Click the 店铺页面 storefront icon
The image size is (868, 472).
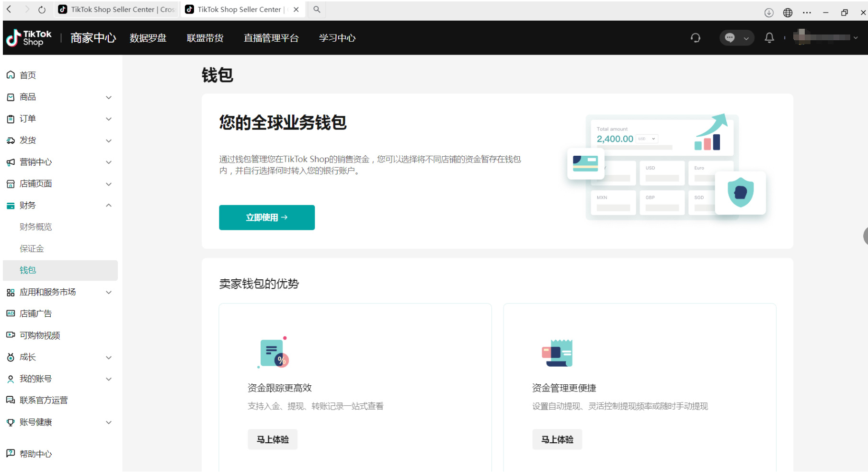tap(11, 184)
